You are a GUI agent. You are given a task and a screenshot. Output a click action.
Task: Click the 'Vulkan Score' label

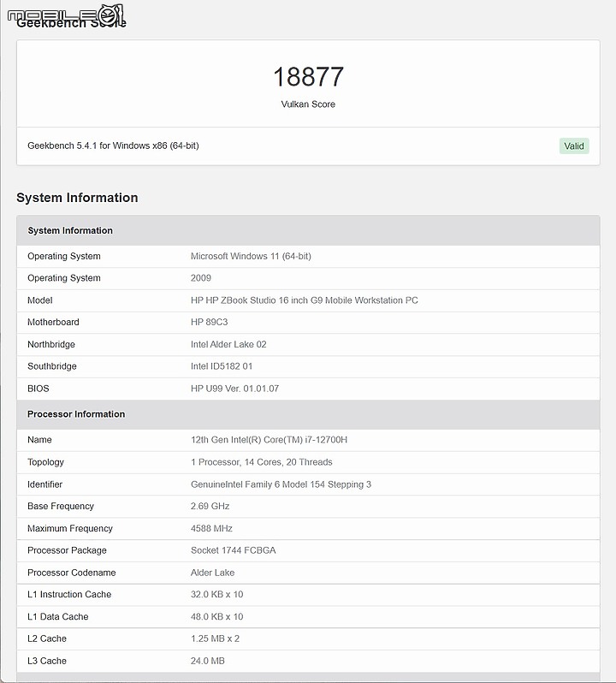tap(308, 104)
